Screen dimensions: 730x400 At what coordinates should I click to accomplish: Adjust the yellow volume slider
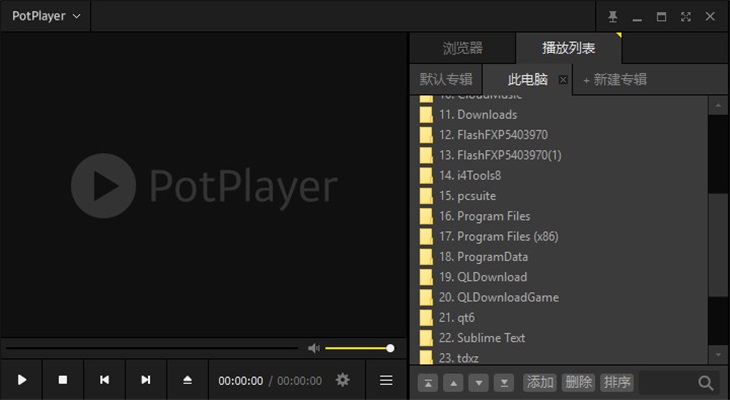coord(359,348)
